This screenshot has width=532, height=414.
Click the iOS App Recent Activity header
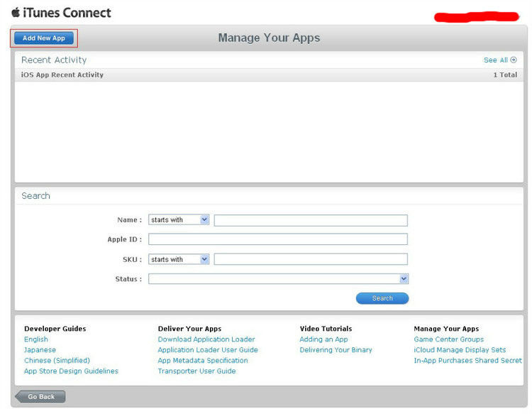point(62,75)
